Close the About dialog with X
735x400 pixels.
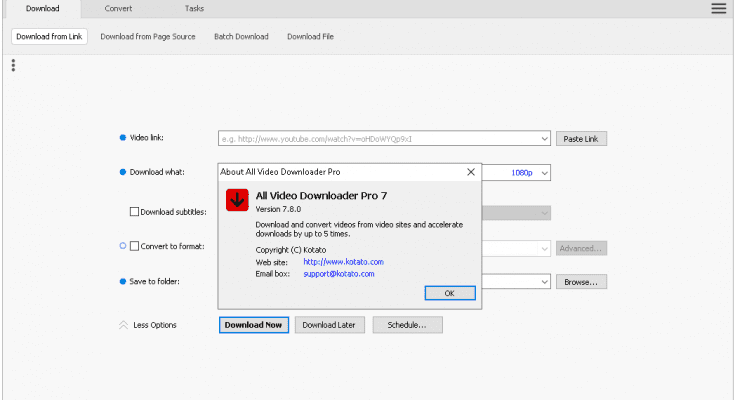pyautogui.click(x=471, y=172)
